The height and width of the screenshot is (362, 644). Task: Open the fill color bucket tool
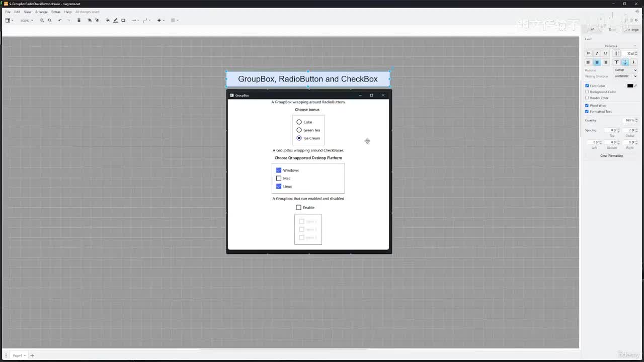click(x=108, y=20)
